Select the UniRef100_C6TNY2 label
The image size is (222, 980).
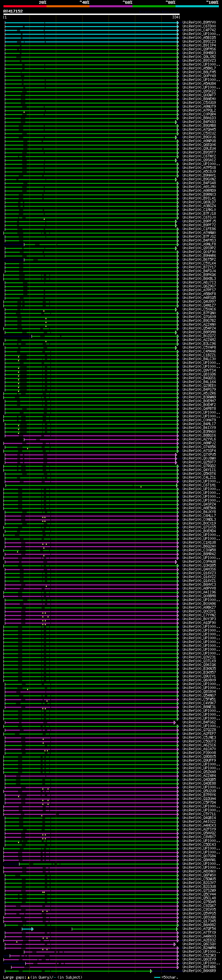click(199, 156)
